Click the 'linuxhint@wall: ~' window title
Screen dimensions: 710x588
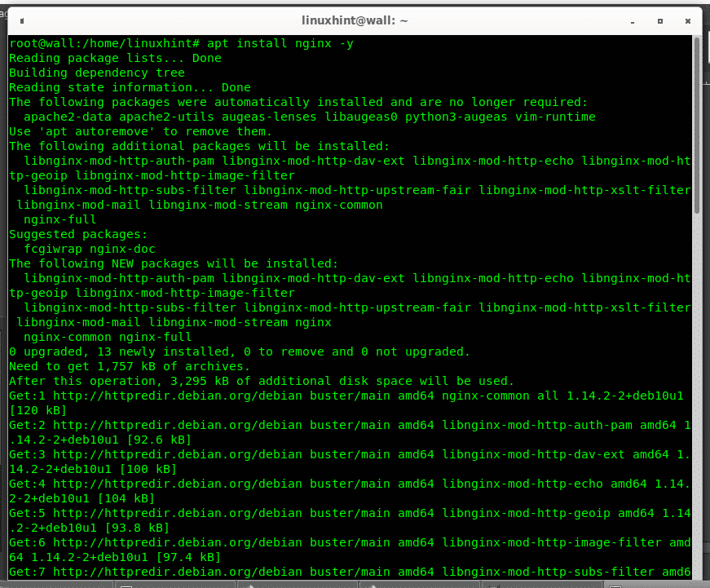[355, 20]
